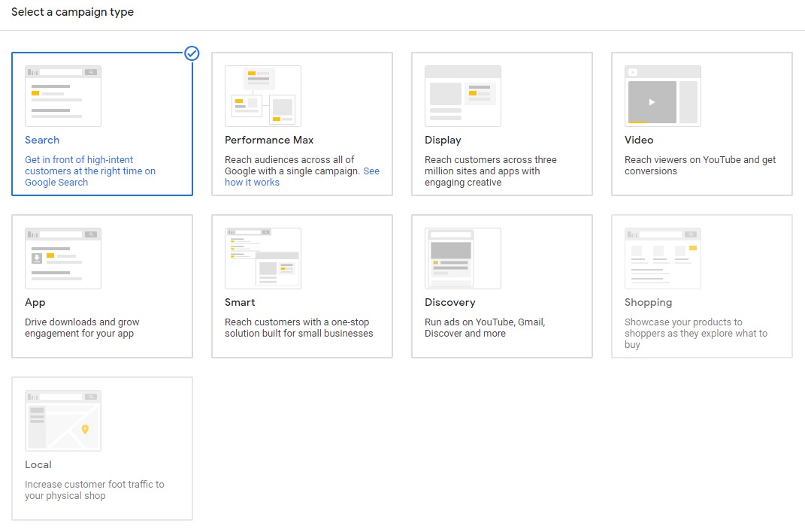The width and height of the screenshot is (805, 532).
Task: Click 'Reach customers with a one-stop solution' text
Action: coord(299,328)
